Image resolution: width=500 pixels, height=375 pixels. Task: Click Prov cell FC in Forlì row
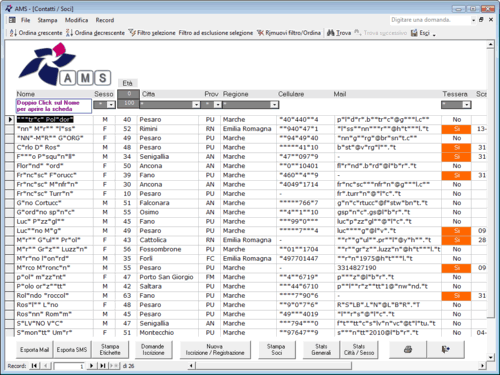210,259
